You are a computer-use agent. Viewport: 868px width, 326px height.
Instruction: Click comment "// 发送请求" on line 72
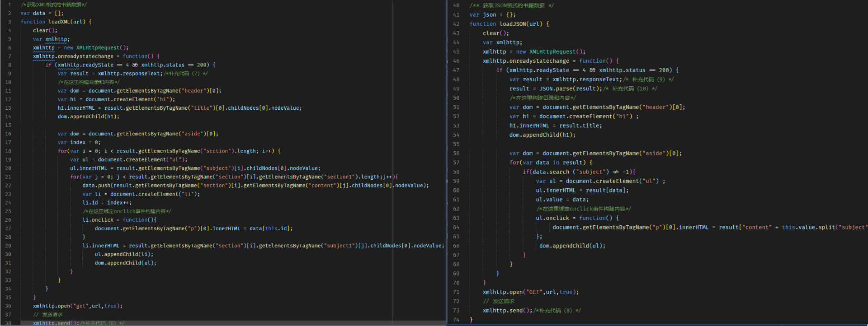pos(499,301)
